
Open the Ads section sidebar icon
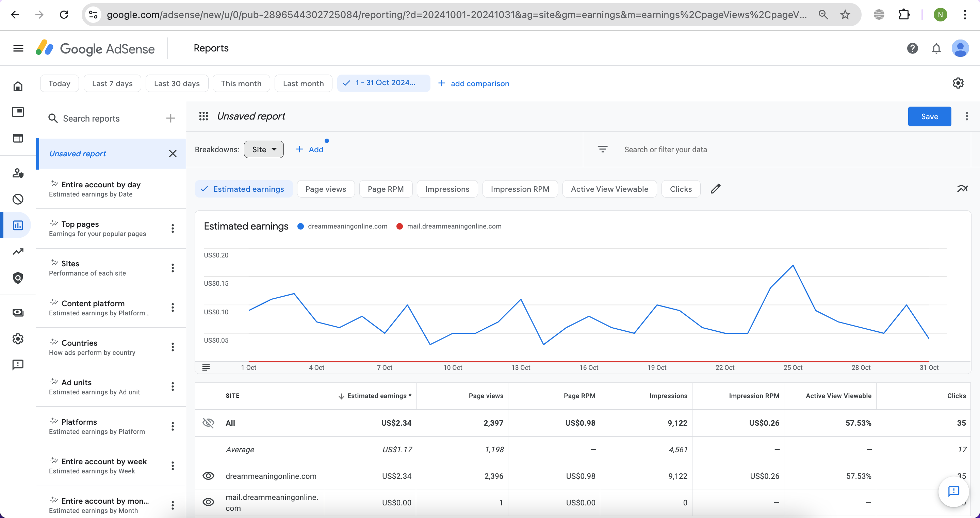pyautogui.click(x=18, y=112)
